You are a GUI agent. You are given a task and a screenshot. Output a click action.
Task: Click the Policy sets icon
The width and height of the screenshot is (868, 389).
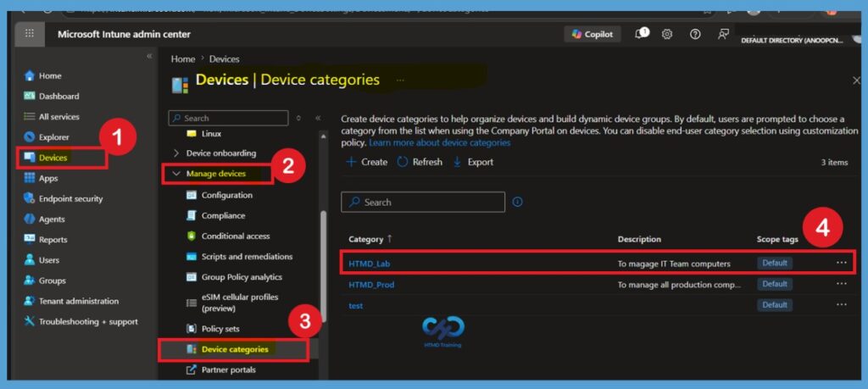pyautogui.click(x=192, y=329)
